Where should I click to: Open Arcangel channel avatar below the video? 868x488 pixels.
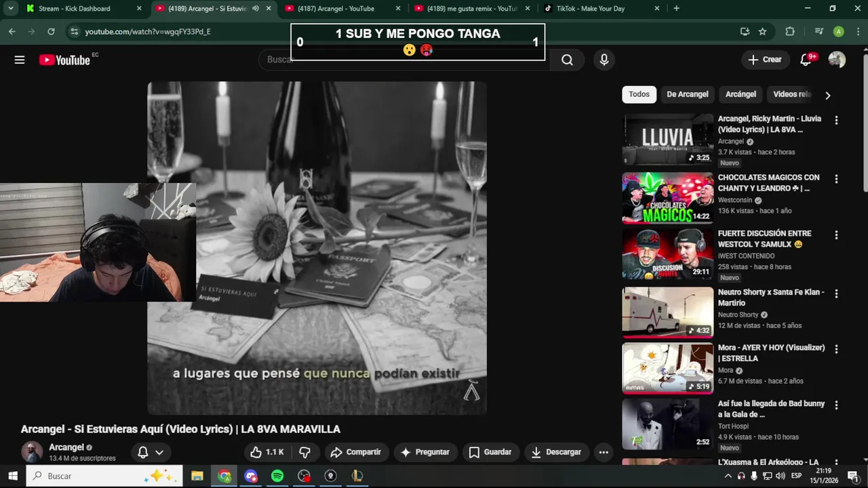(x=32, y=452)
